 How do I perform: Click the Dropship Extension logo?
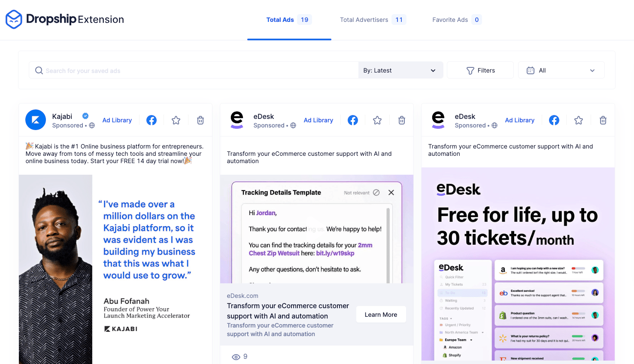65,19
